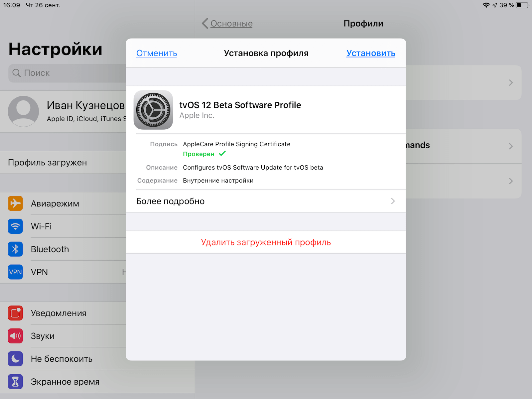Tap the Wi-Fi settings icon
Screen dimensions: 532x399
(x=15, y=226)
